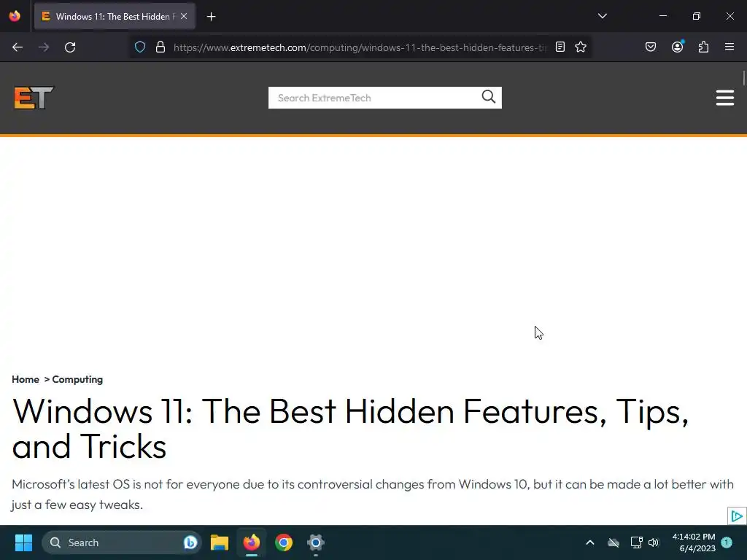
Task: Open the tracking protection shield icon
Action: pos(139,47)
